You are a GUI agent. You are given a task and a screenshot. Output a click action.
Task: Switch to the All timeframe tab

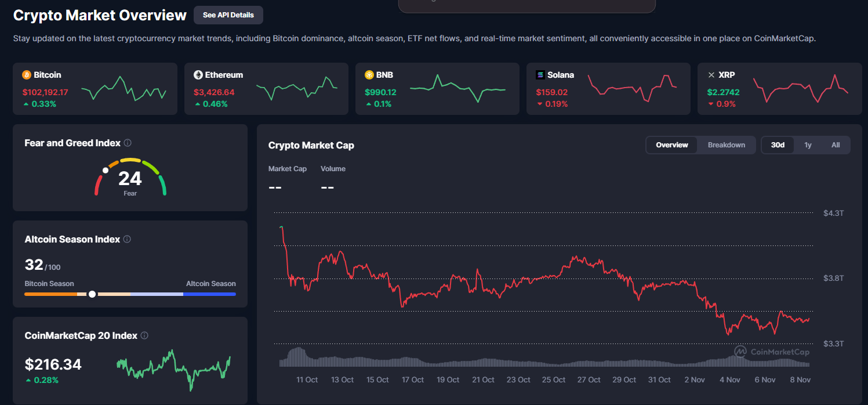coord(835,144)
